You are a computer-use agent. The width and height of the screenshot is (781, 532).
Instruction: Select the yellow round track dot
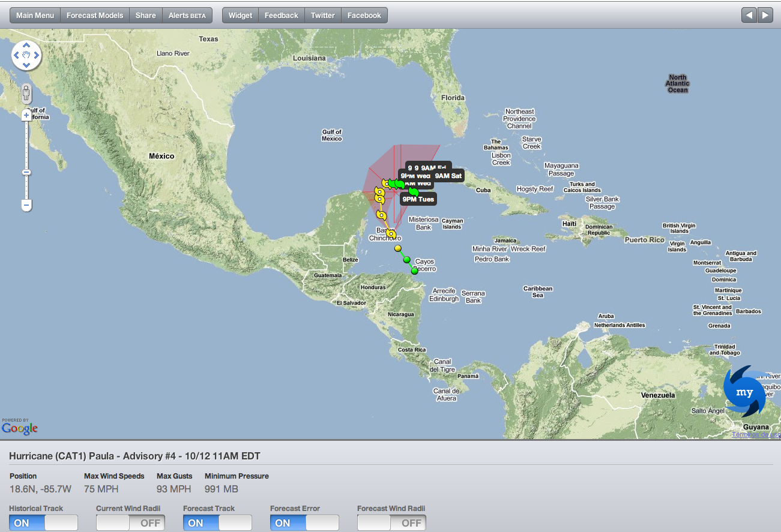pos(397,248)
